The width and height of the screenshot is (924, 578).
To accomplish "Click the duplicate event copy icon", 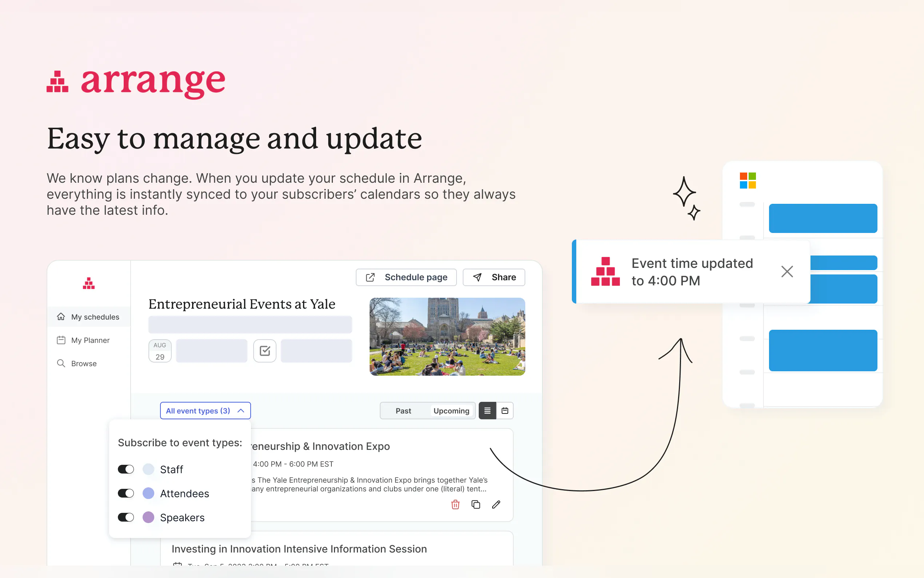I will pyautogui.click(x=475, y=504).
